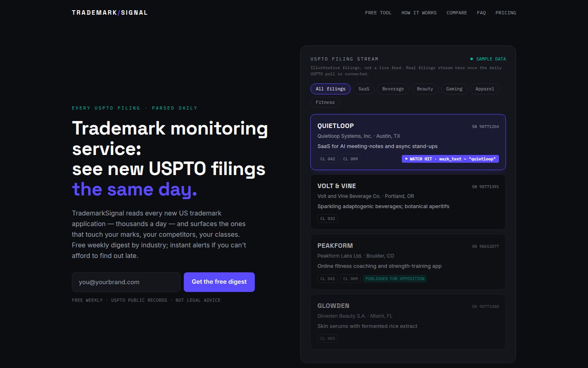Open the QUIETLOOP filing card title

coord(336,126)
